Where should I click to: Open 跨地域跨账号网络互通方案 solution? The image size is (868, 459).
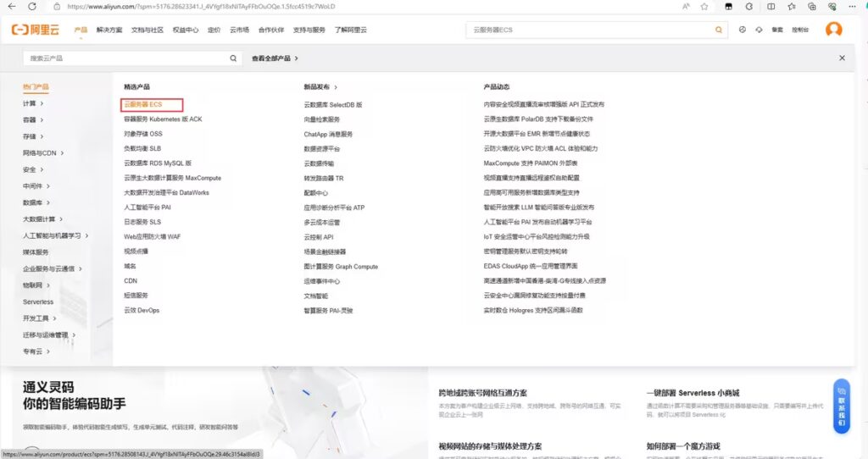482,393
